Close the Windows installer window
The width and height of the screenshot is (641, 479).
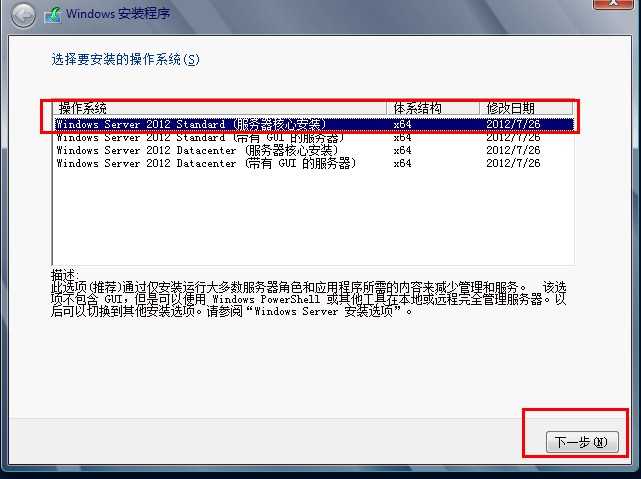pos(612,4)
